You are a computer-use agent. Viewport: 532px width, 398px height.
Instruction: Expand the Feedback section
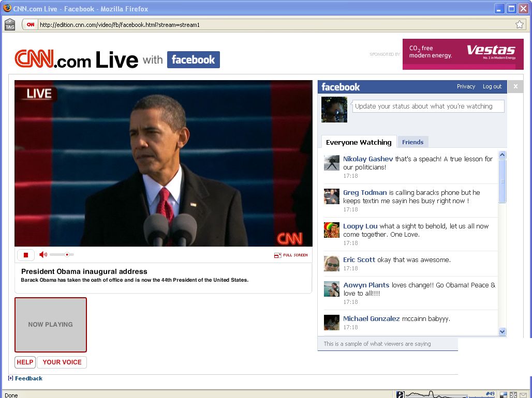point(25,378)
